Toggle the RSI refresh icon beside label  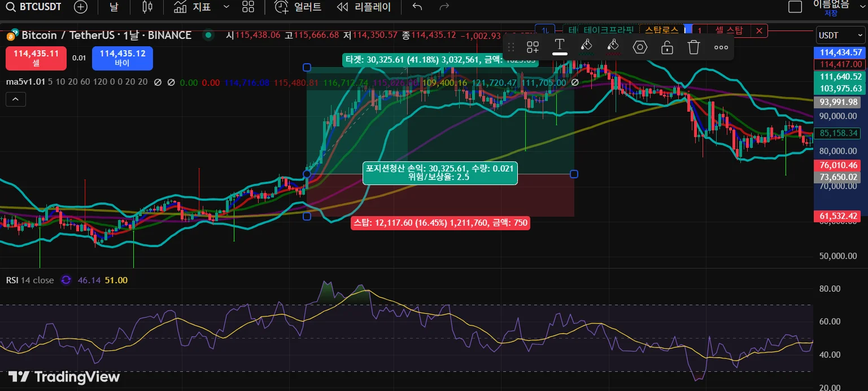66,280
